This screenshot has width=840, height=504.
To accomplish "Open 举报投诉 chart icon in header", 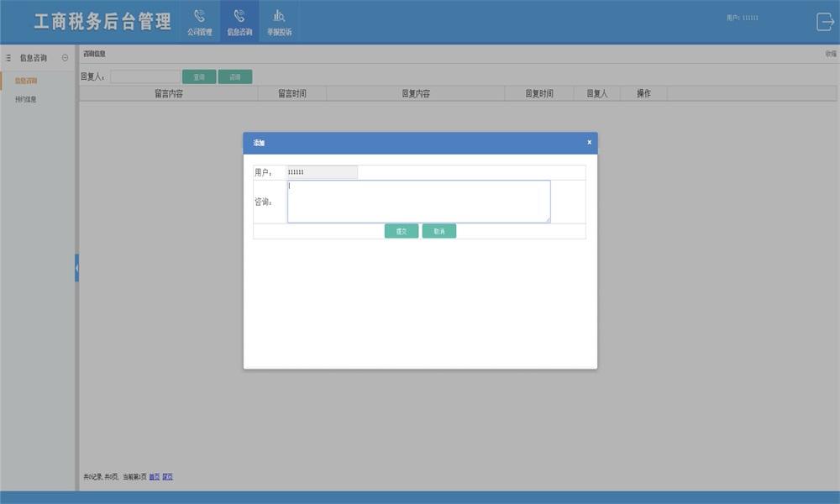I will point(279,22).
